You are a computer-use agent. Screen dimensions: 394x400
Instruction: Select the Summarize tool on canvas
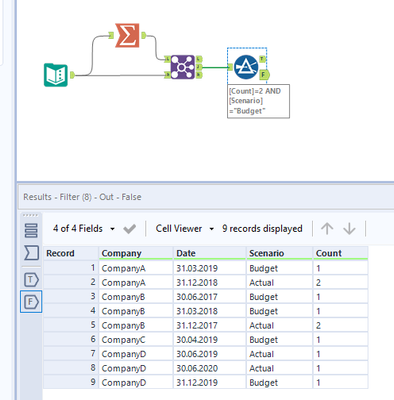[127, 35]
